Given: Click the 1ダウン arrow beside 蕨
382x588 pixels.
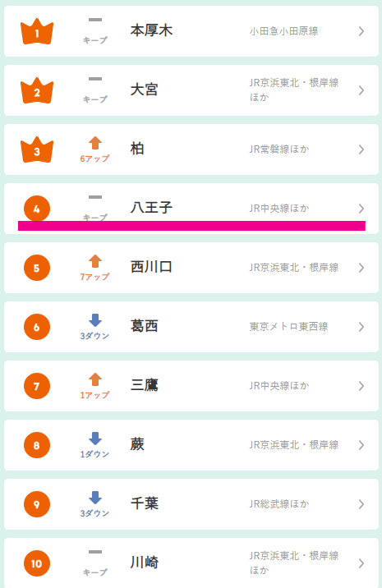Looking at the screenshot, I should (x=95, y=439).
